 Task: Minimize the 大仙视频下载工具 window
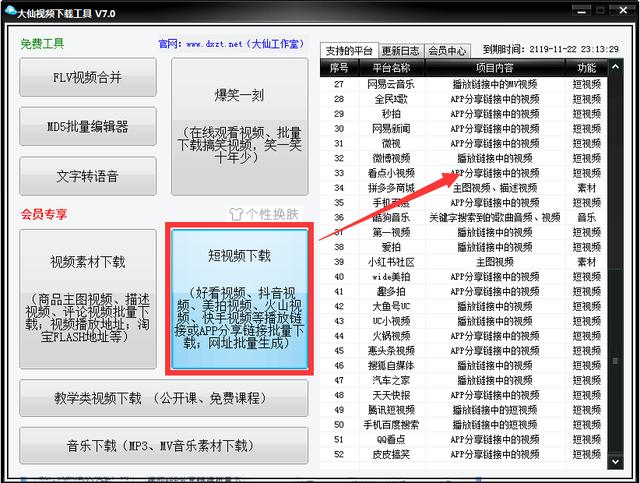click(582, 11)
